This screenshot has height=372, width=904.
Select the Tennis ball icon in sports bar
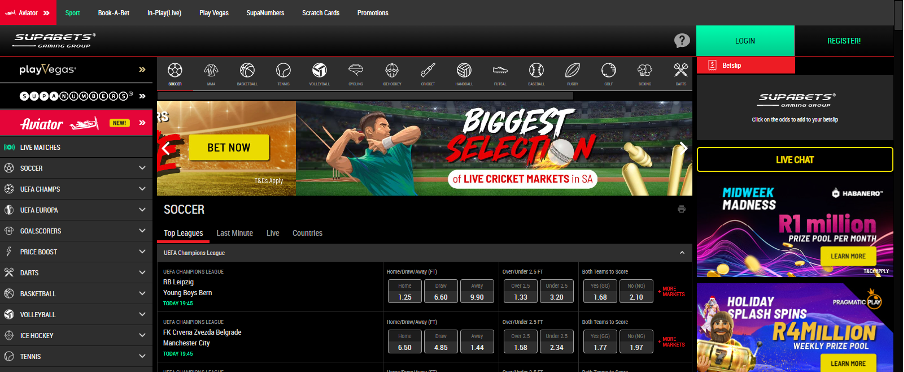point(283,70)
